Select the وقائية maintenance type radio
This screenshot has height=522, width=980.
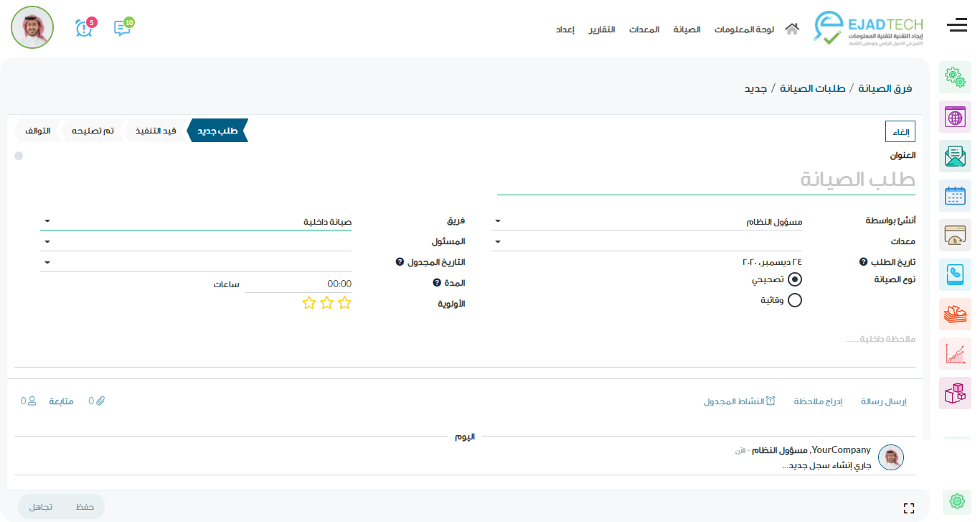(794, 300)
